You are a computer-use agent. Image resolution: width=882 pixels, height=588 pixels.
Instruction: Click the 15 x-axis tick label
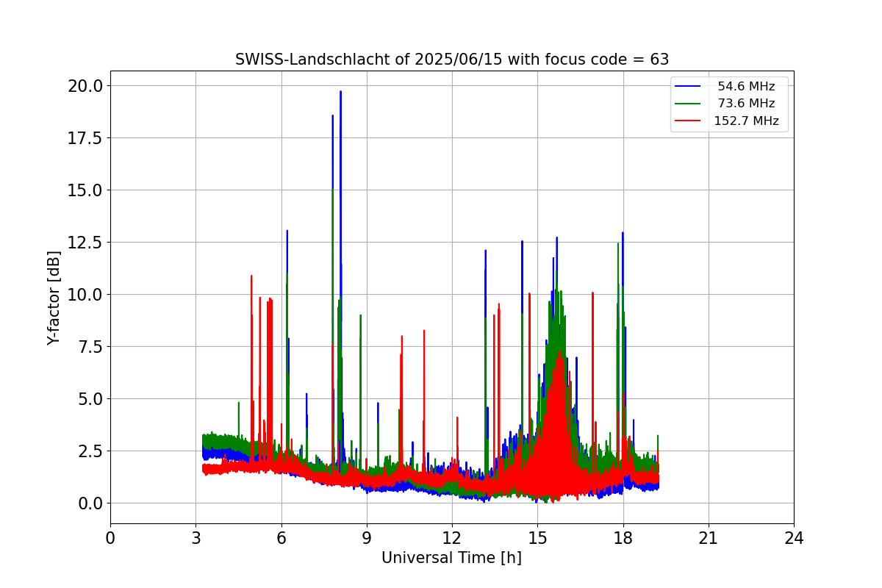click(x=537, y=538)
